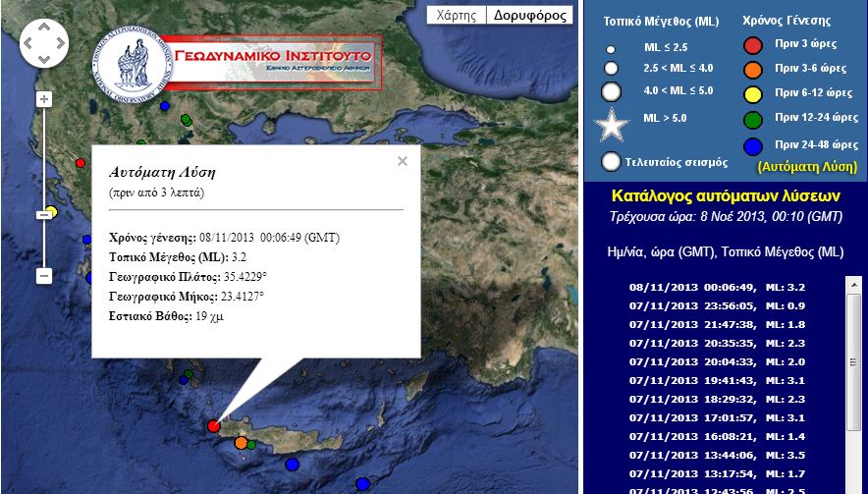Viewport: 868px width, 494px height.
Task: Click the red earthquake marker near Crete
Action: [x=214, y=425]
